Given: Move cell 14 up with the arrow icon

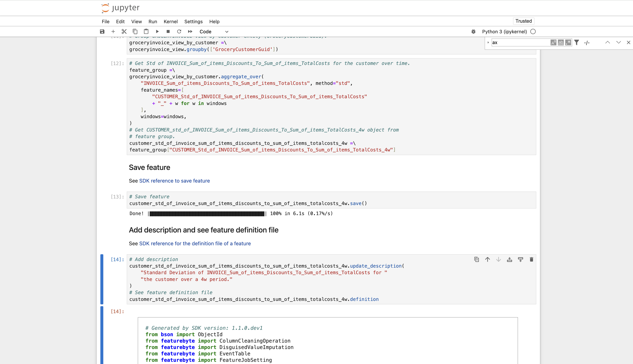Looking at the screenshot, I should tap(488, 260).
